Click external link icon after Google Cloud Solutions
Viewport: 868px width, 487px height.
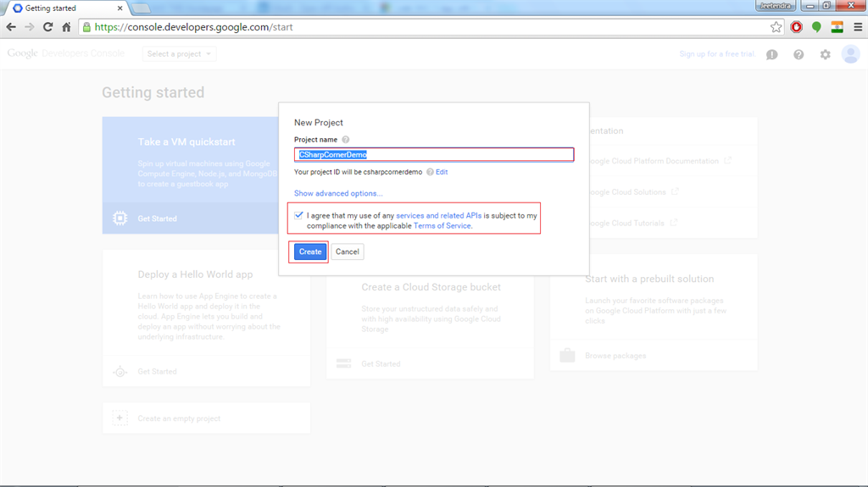point(675,191)
